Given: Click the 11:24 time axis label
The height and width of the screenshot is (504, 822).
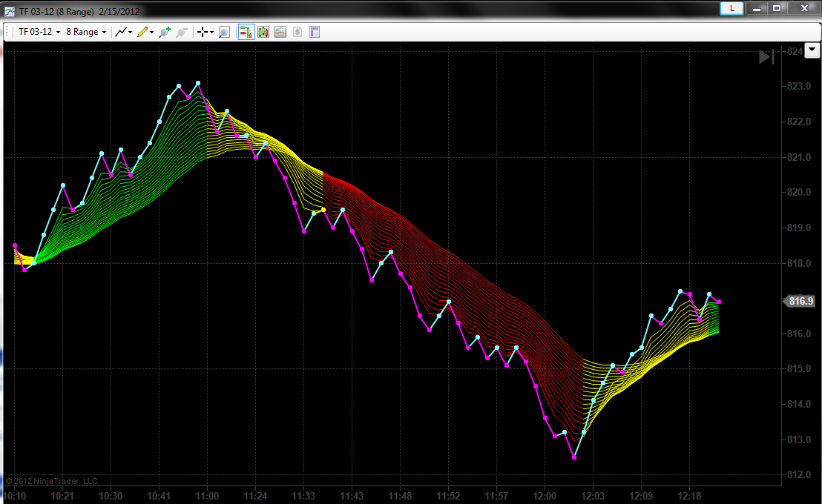Looking at the screenshot, I should coord(255,496).
